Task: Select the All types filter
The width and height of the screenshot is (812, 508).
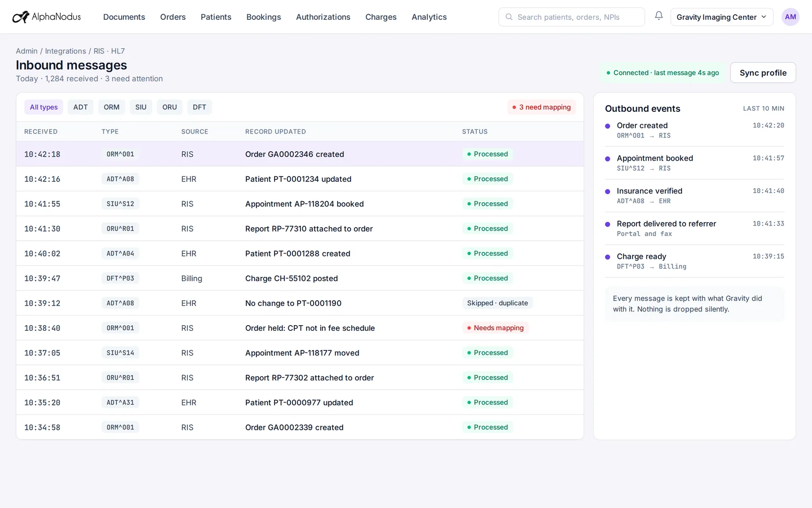Action: pyautogui.click(x=44, y=107)
